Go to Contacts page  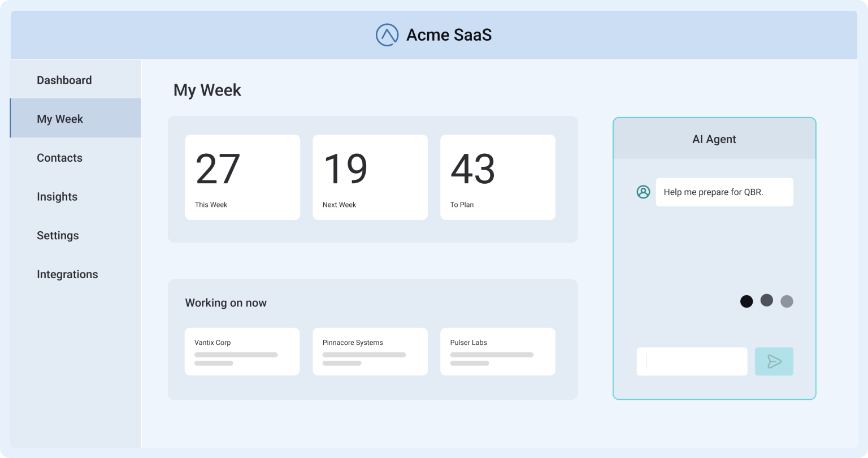76,158
